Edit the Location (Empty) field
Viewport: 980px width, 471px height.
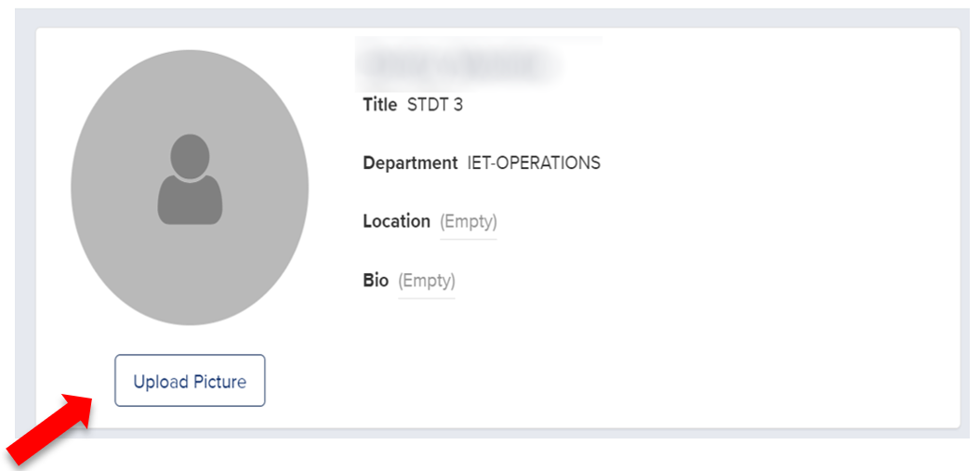tap(469, 222)
